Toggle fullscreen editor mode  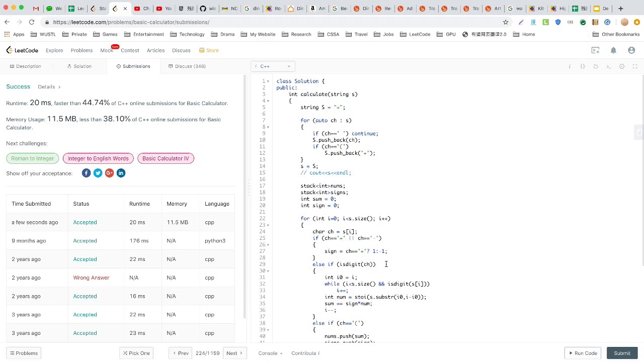click(635, 66)
